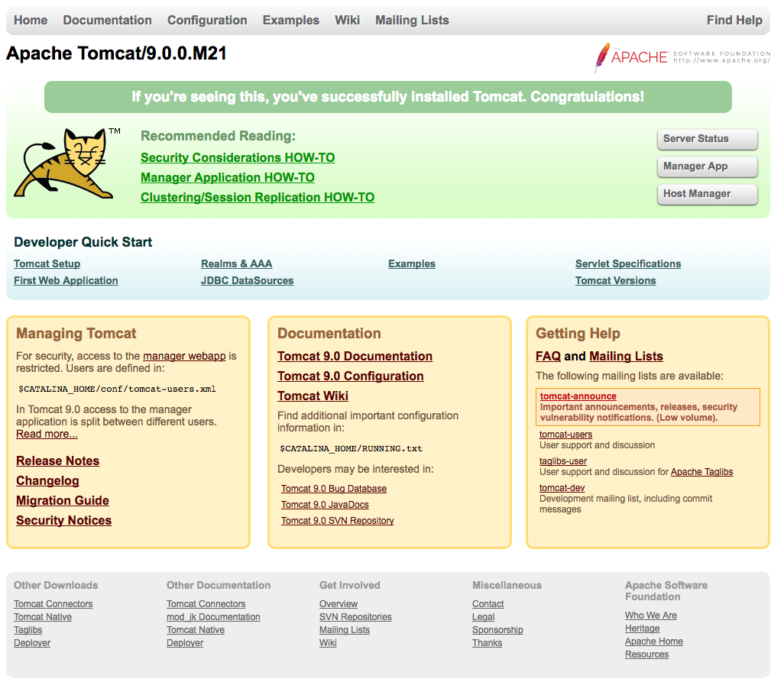This screenshot has width=784, height=685.
Task: Open tomcat-users mailing list link
Action: [565, 435]
